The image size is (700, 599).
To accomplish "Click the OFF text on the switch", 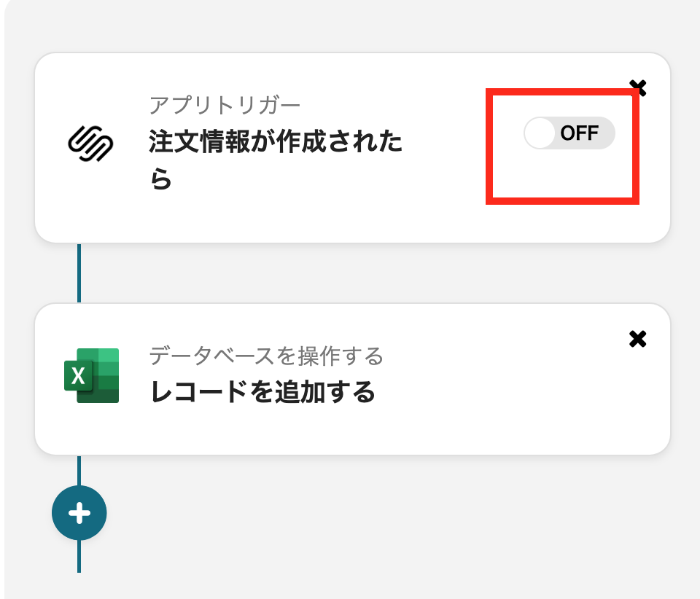I will pos(580,133).
